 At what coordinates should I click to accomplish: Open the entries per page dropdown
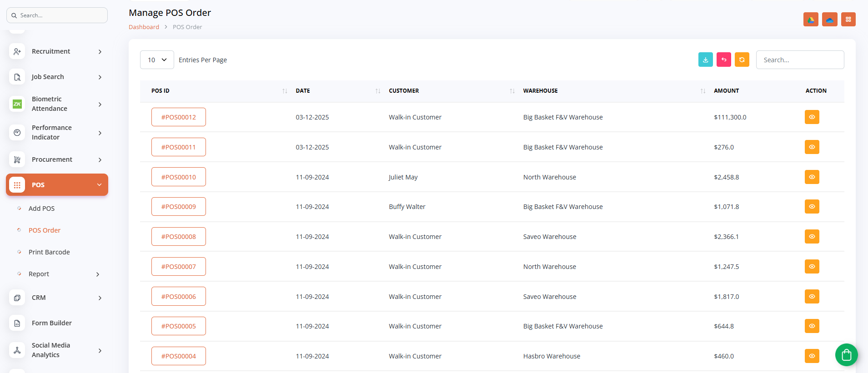pos(157,60)
